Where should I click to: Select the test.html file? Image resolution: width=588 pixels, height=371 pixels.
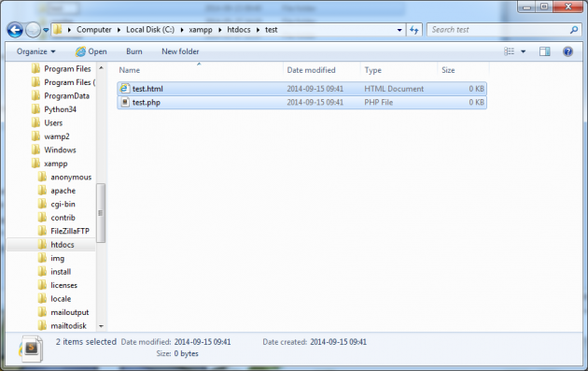(x=301, y=89)
